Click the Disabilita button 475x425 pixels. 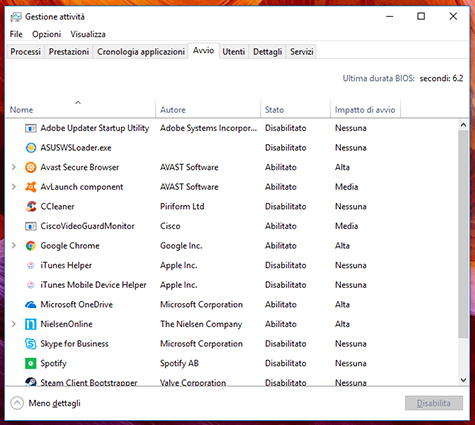coord(434,403)
